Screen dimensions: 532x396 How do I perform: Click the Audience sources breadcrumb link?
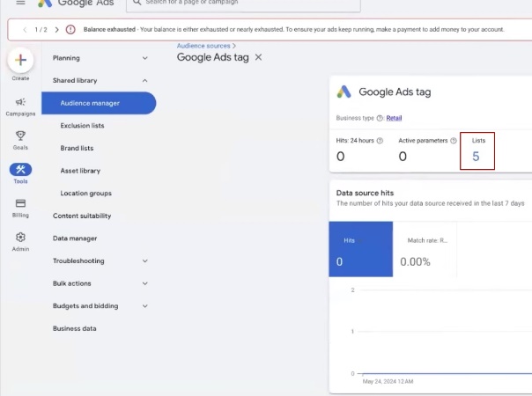click(203, 46)
